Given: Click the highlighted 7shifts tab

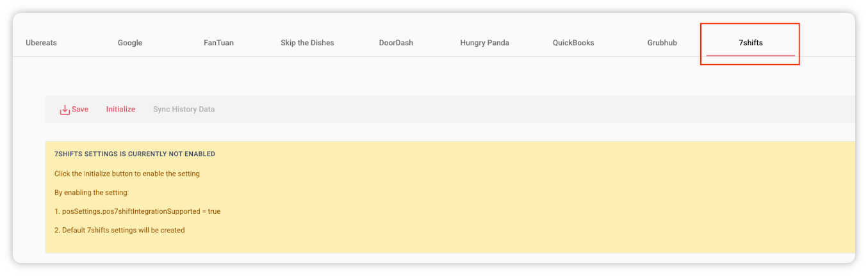Looking at the screenshot, I should coord(750,43).
